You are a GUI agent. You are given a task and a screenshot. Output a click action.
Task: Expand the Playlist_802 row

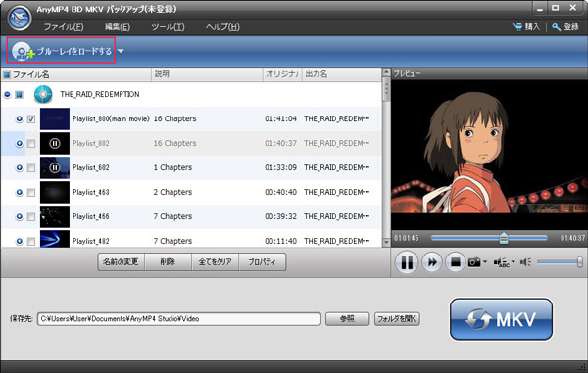click(20, 144)
